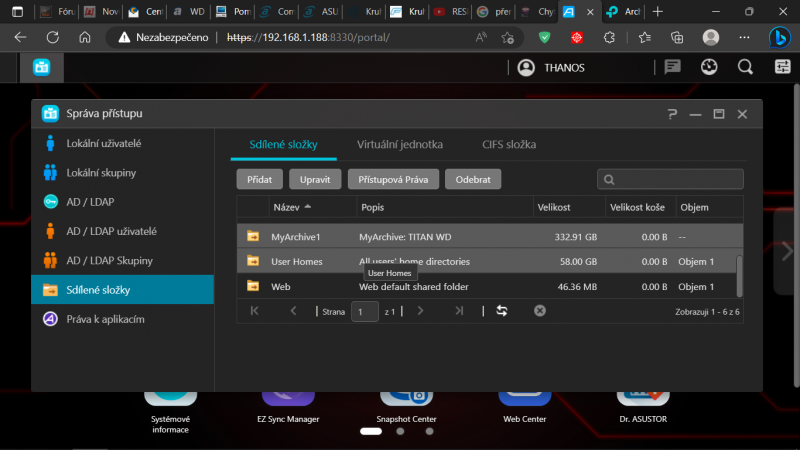Open the notifications message icon
Viewport: 800px width, 450px height.
[x=672, y=67]
